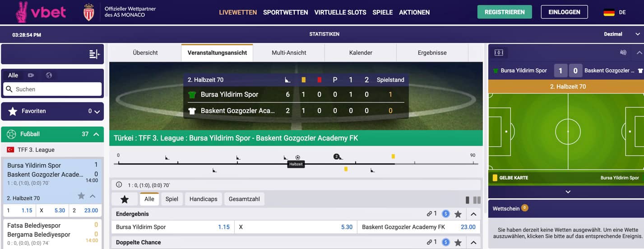Click the info icon beside score summary
644x249 pixels.
click(119, 185)
